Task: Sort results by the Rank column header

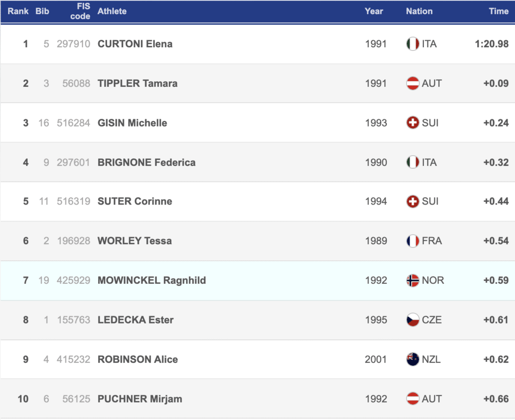Action: click(18, 11)
